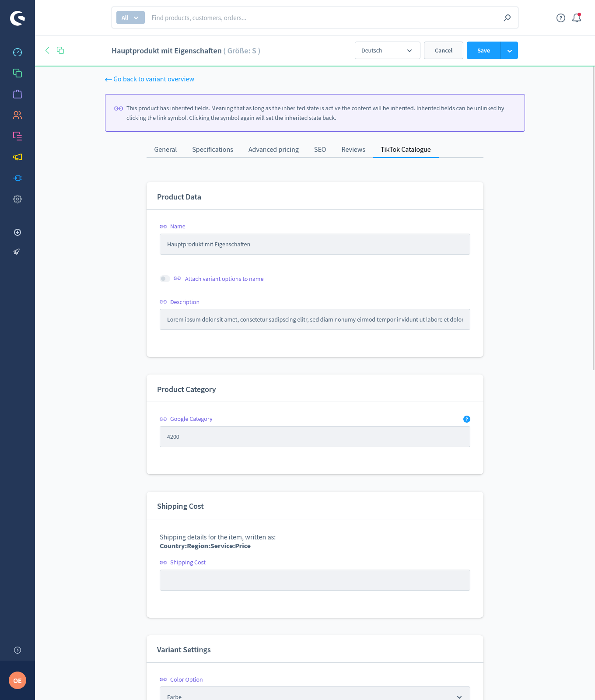
Task: Click the inherited fields info link icon
Action: [119, 108]
